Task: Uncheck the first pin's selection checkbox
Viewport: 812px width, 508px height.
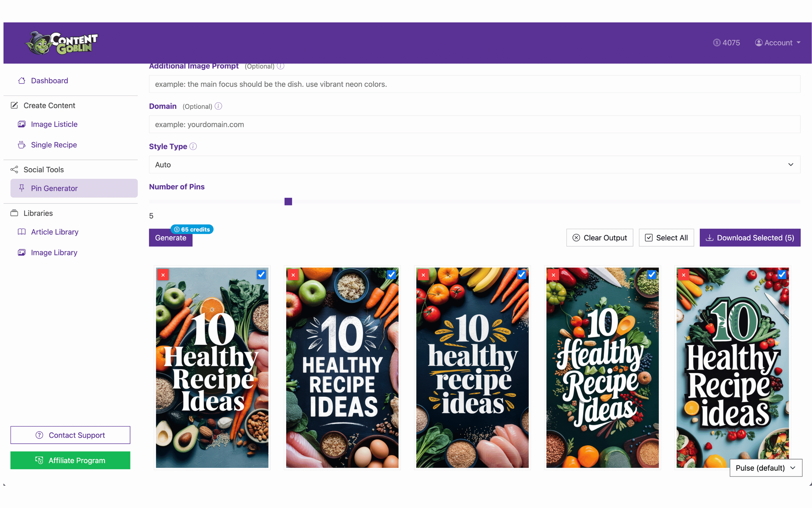Action: 261,274
